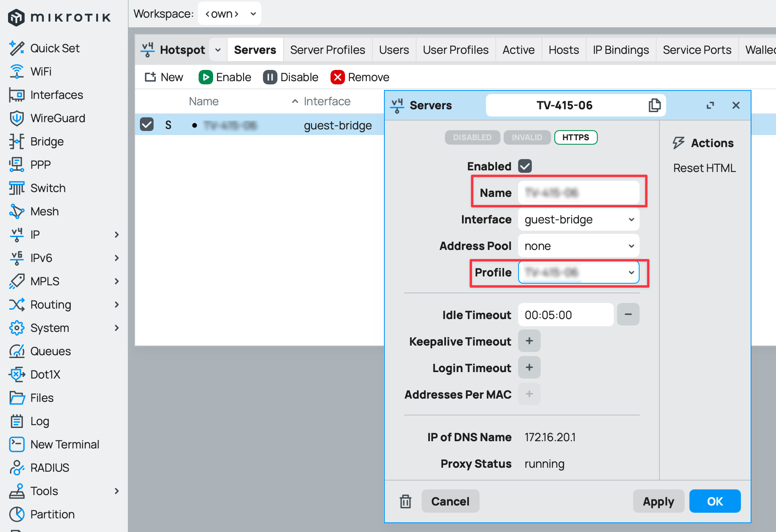This screenshot has width=776, height=532.
Task: Close the Servers dialog
Action: point(736,105)
